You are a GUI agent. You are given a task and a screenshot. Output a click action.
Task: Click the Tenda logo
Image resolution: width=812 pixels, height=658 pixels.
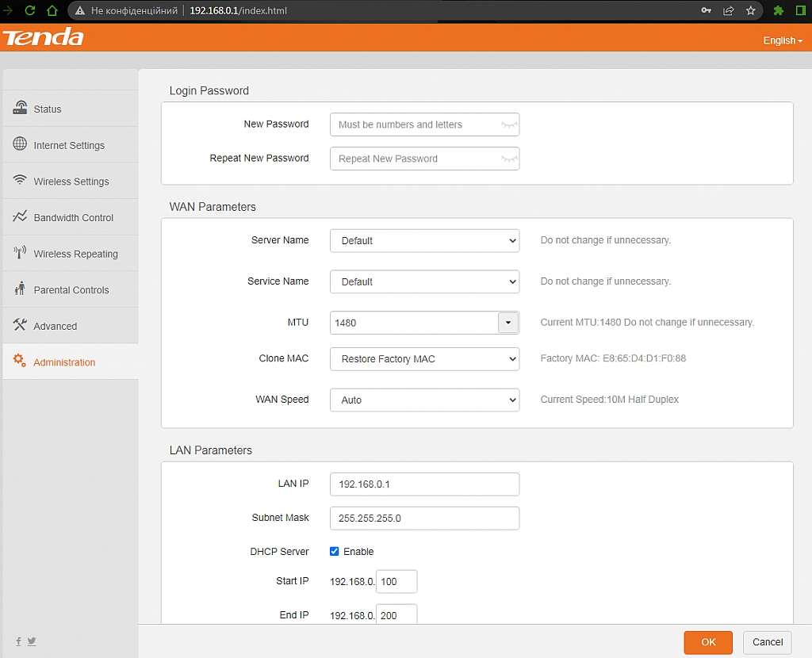point(43,37)
